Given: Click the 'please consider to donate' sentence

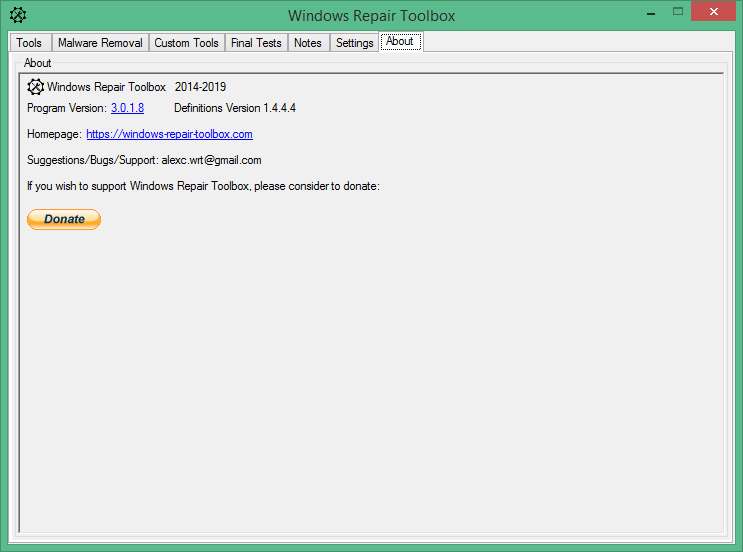Looking at the screenshot, I should pos(203,186).
